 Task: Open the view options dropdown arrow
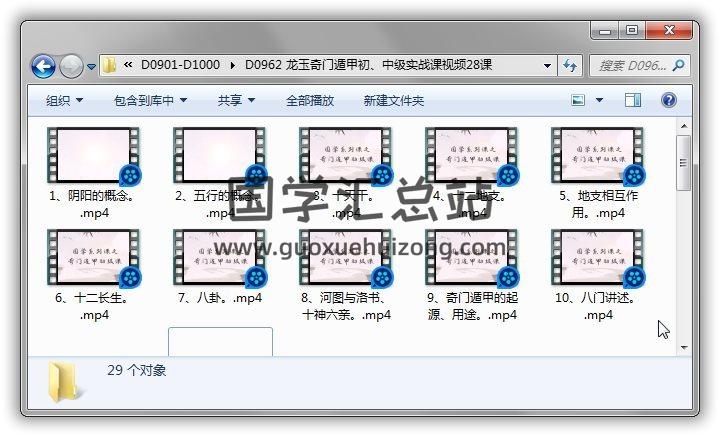pos(599,100)
